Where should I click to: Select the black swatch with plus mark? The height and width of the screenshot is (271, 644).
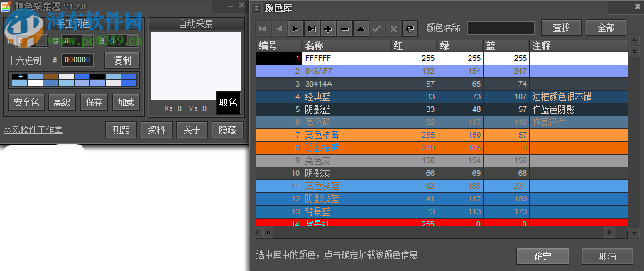(x=20, y=77)
